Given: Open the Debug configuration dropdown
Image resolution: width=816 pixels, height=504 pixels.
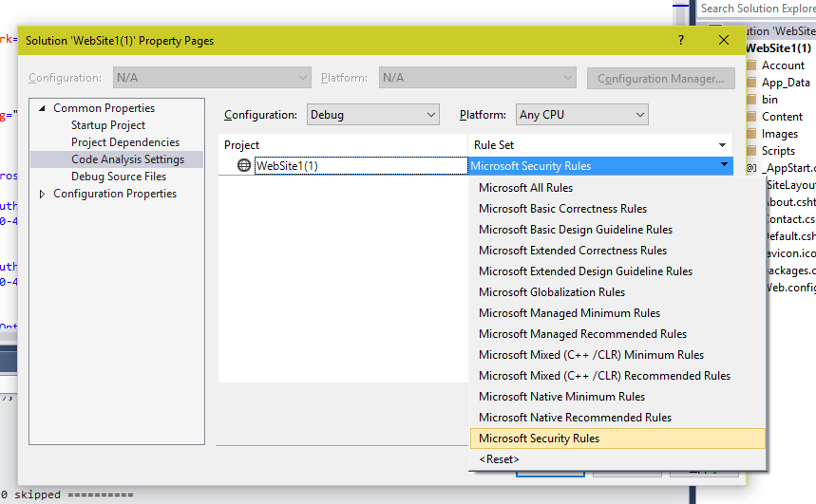Looking at the screenshot, I should (x=373, y=115).
